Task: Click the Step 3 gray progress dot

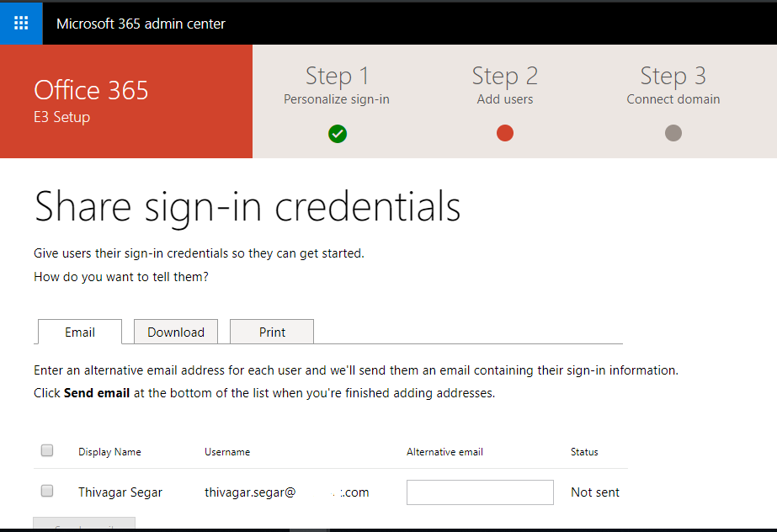Action: coord(673,132)
